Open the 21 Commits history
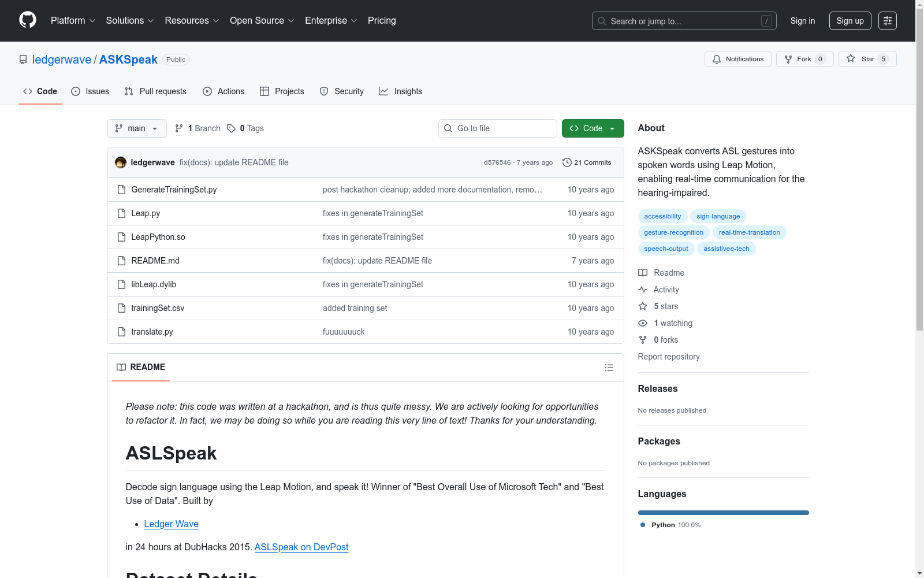The width and height of the screenshot is (924, 578). coord(587,162)
